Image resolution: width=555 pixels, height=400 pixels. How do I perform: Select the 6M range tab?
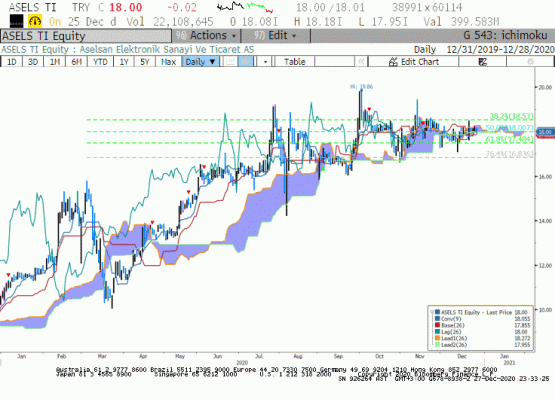click(76, 62)
